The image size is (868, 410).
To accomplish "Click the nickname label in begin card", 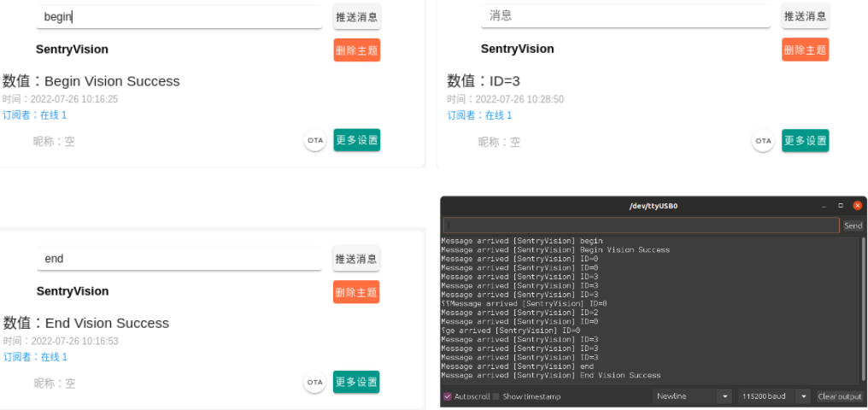I will [x=54, y=141].
